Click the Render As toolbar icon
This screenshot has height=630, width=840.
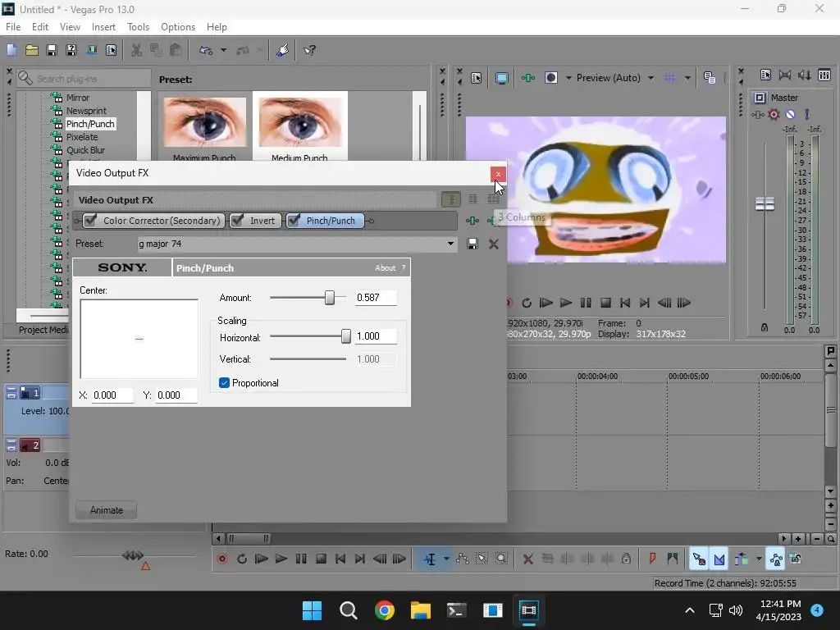[x=91, y=50]
